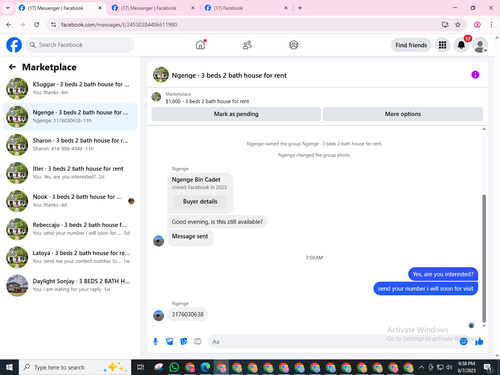Click the Ngenge chat header title
This screenshot has width=500, height=375.
click(229, 75)
